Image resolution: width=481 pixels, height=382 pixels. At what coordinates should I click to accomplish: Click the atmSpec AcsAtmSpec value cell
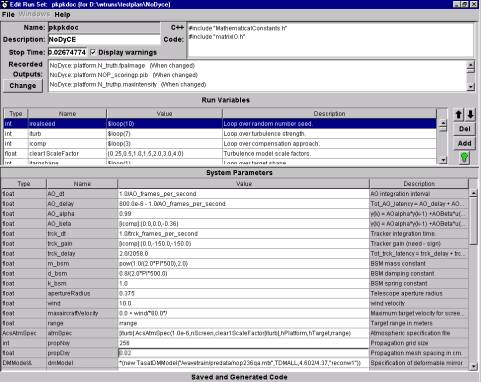point(244,333)
